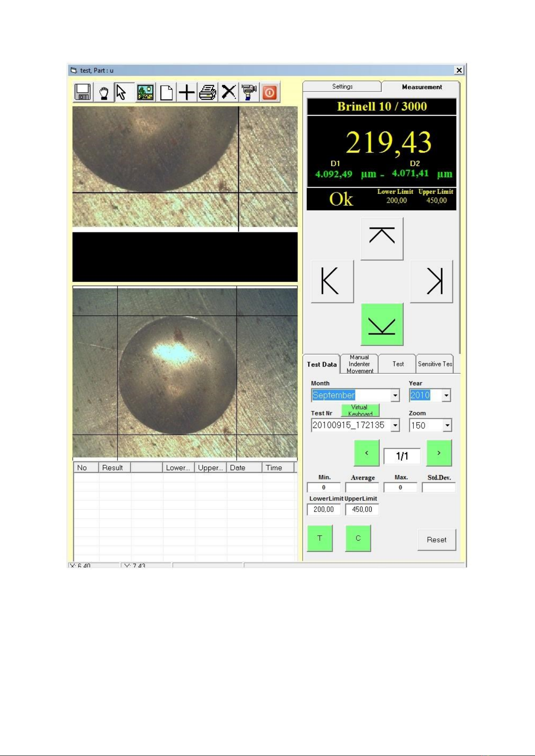Click the green down arrow button
Viewport: 535px width, 756px height.
click(382, 324)
